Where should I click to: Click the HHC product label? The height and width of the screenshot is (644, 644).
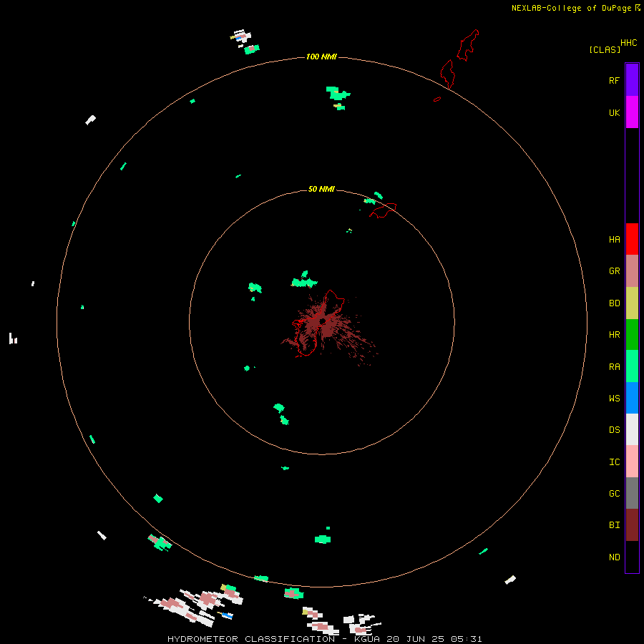tap(628, 43)
